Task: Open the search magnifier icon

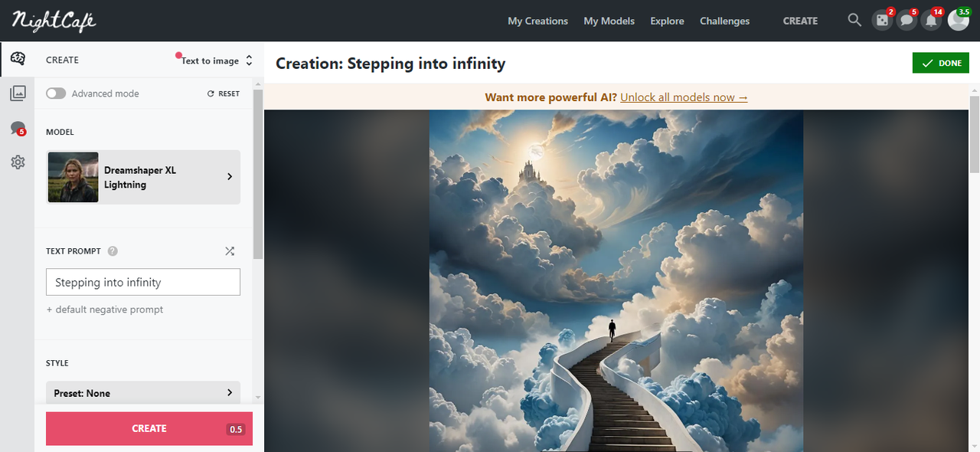Action: click(854, 21)
